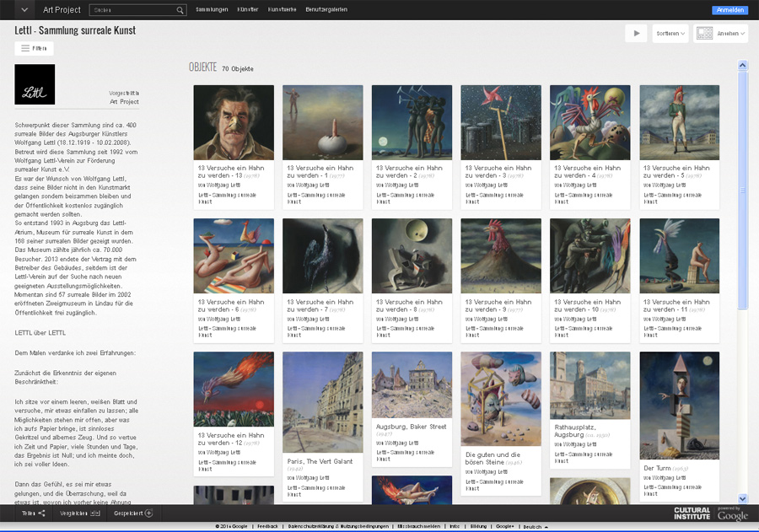Viewport: 759px width, 532px height.
Task: Open the Sammlungen menu
Action: pyautogui.click(x=212, y=9)
